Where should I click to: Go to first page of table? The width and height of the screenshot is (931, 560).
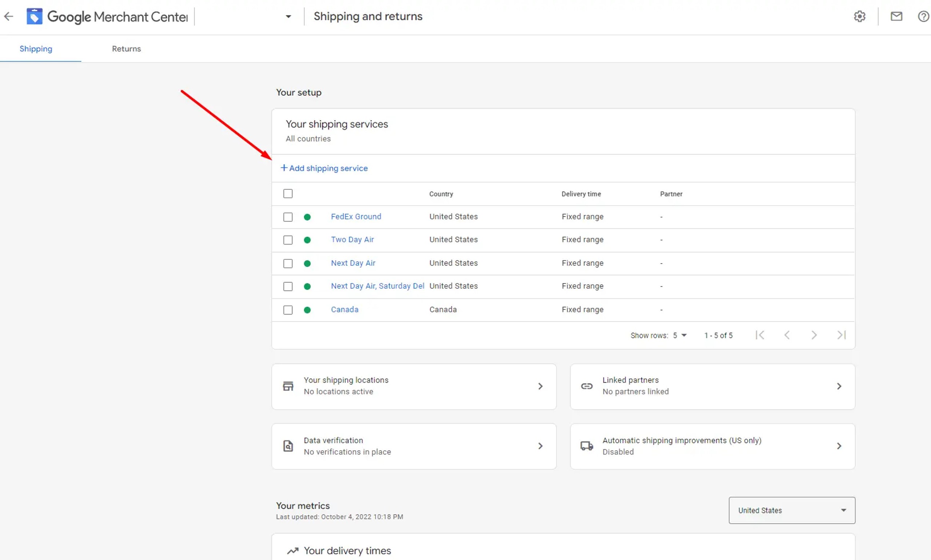[760, 335]
